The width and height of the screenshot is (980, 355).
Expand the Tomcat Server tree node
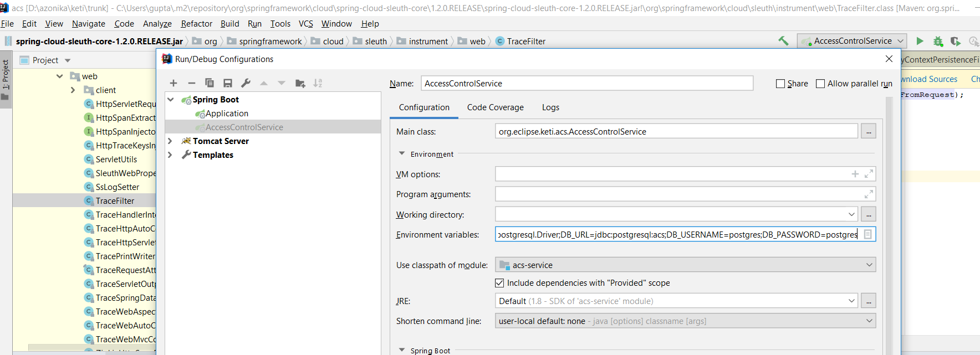pos(170,141)
